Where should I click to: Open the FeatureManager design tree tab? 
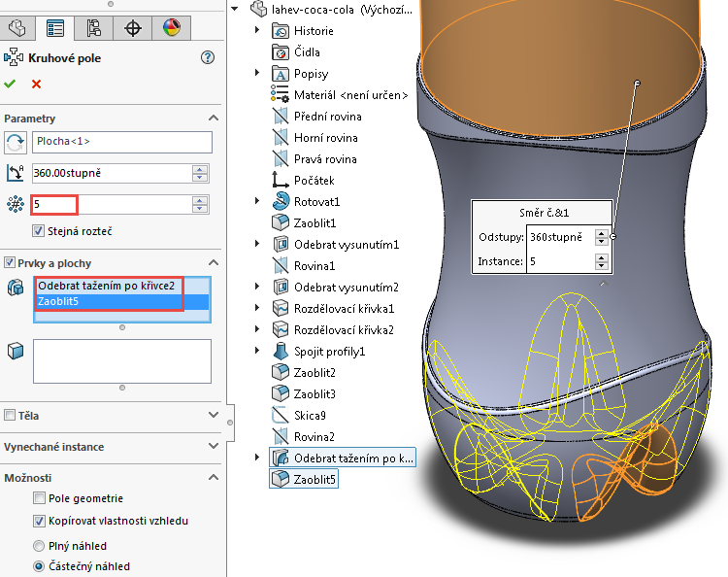click(17, 28)
